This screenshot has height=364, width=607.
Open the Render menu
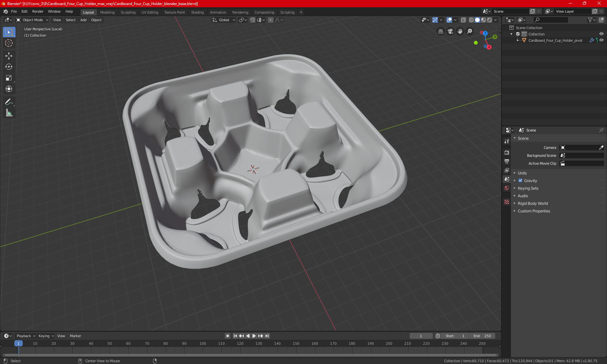pyautogui.click(x=38, y=11)
